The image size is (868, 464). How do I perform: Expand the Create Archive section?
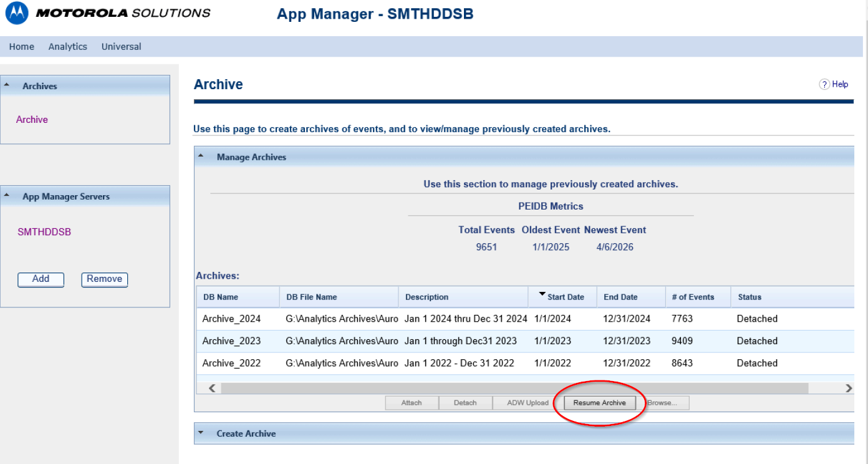point(201,433)
